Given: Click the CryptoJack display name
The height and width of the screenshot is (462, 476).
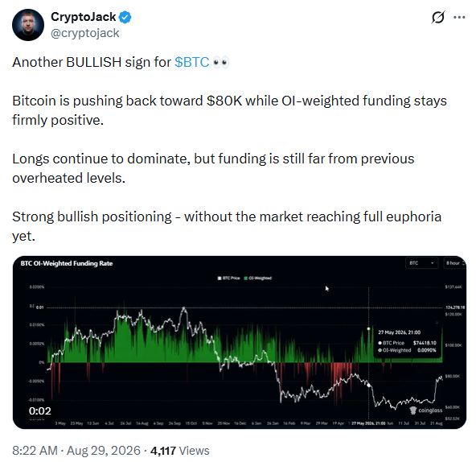Looking at the screenshot, I should click(x=83, y=17).
